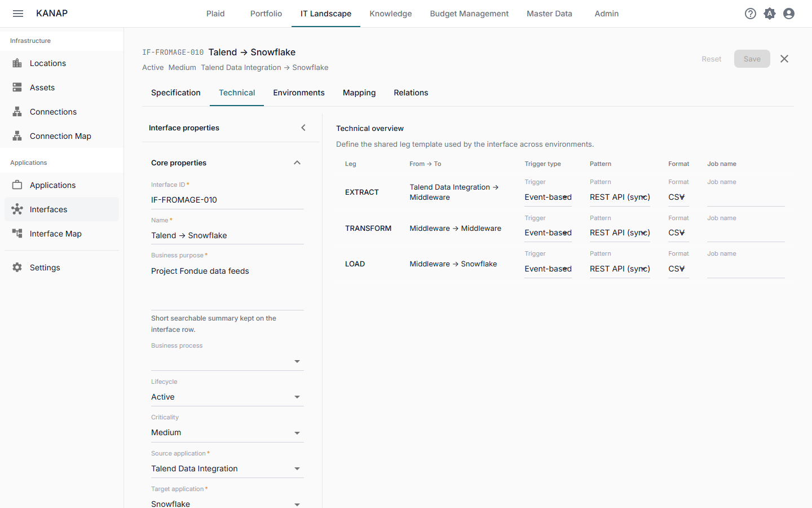This screenshot has width=812, height=508.
Task: Click the LOAD leg label
Action: pos(355,264)
